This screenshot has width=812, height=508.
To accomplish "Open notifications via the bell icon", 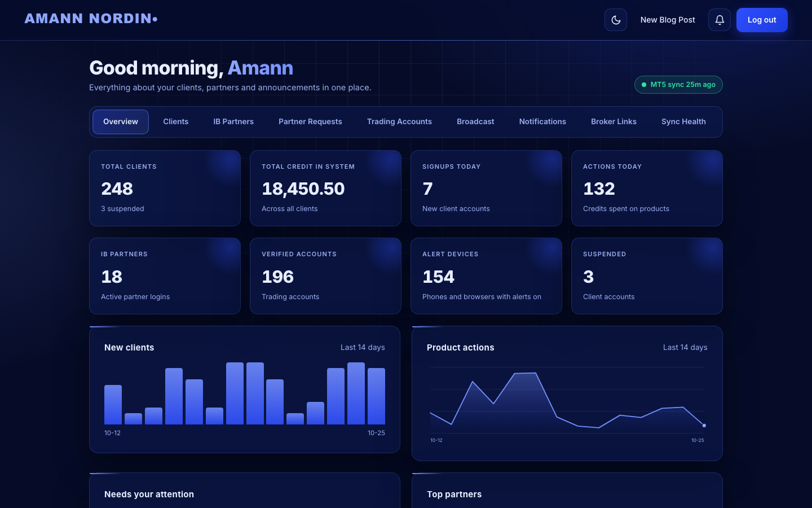I will click(720, 20).
